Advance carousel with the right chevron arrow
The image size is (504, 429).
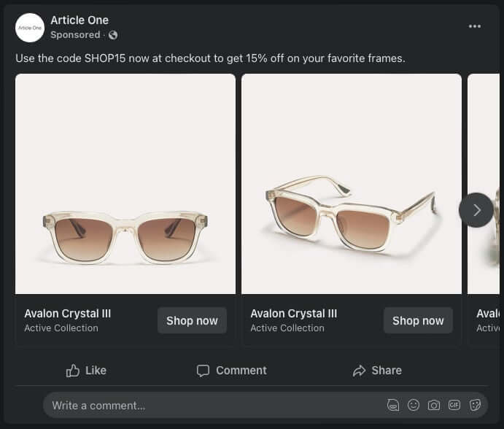(x=476, y=210)
